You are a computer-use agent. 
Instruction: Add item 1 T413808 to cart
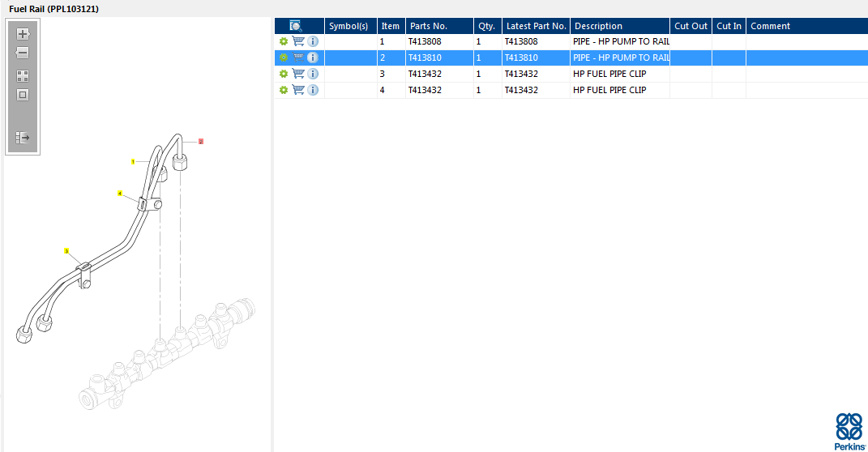click(x=298, y=41)
